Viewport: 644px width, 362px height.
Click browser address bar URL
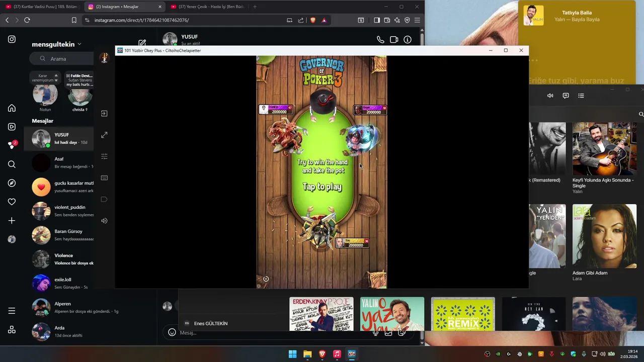click(x=141, y=20)
